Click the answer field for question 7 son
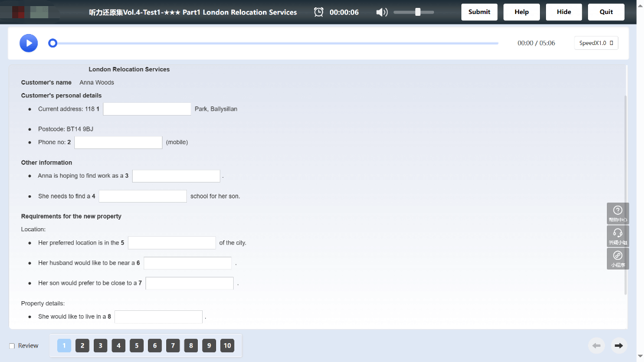The width and height of the screenshot is (644, 362). [190, 283]
